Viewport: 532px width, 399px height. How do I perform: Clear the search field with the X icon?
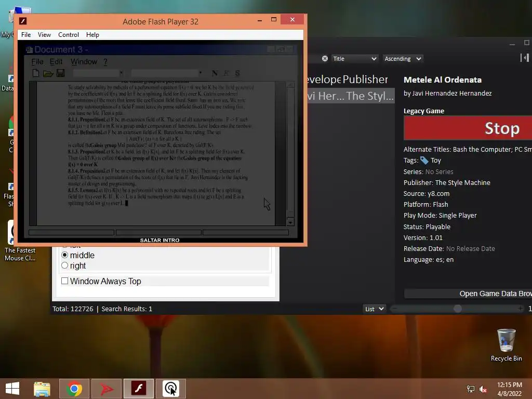pyautogui.click(x=325, y=58)
